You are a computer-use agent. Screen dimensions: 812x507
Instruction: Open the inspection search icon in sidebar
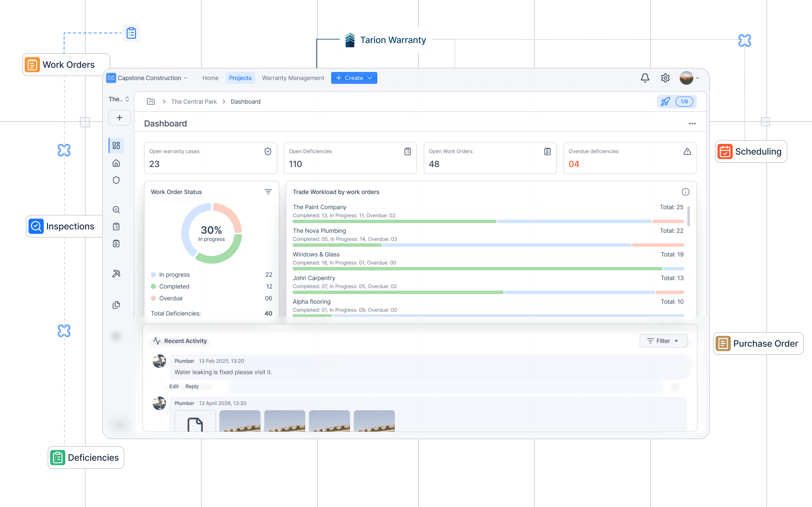coord(116,209)
